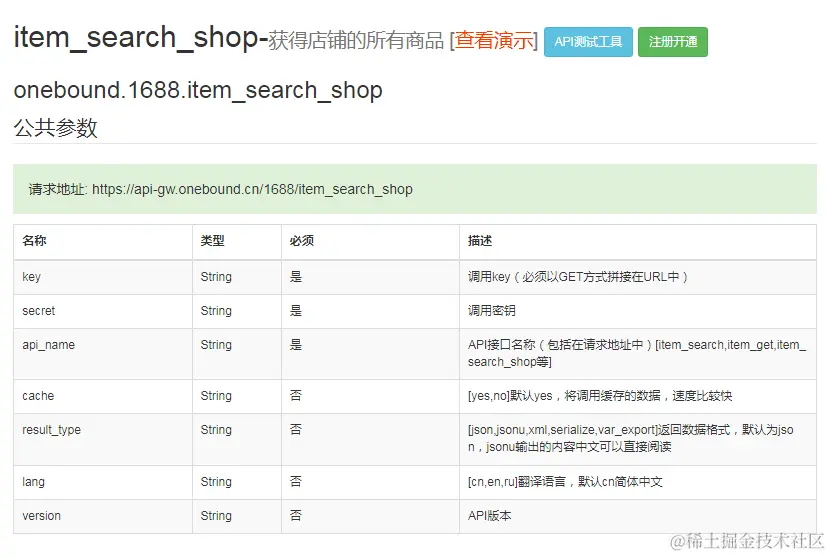Click the 注册开通 green button
The width and height of the screenshot is (831, 557).
(x=673, y=42)
